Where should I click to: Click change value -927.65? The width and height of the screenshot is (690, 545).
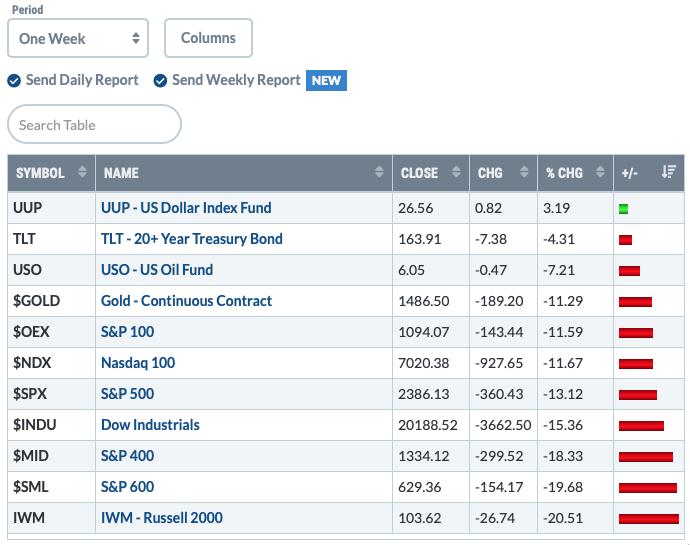[x=499, y=363]
